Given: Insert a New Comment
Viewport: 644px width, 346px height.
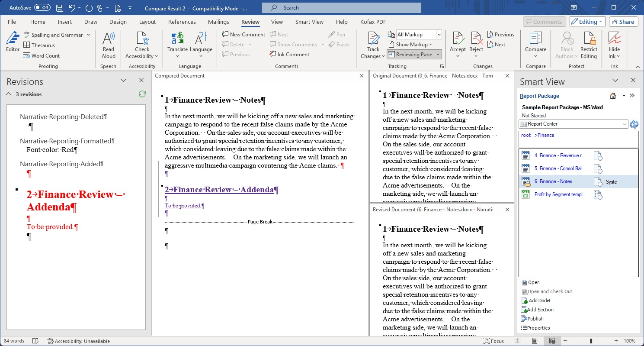Looking at the screenshot, I should 243,34.
